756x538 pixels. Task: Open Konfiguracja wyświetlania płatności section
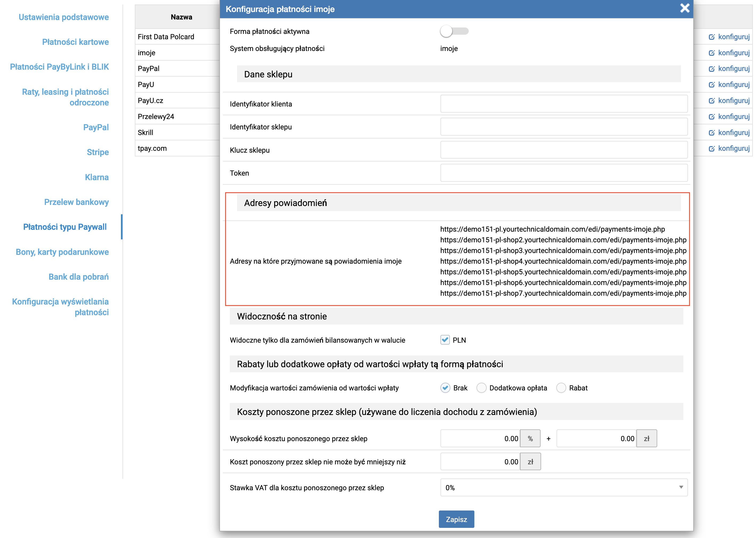point(60,307)
